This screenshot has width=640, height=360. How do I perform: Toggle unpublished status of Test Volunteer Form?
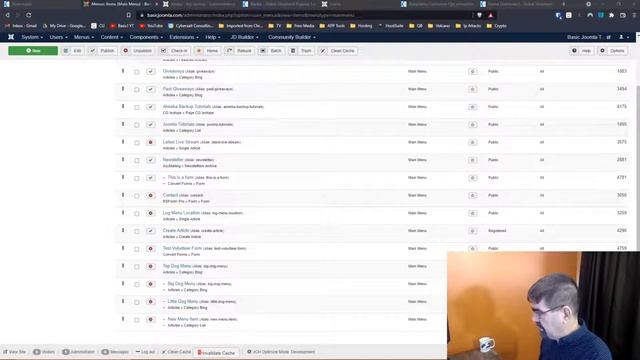click(x=151, y=249)
